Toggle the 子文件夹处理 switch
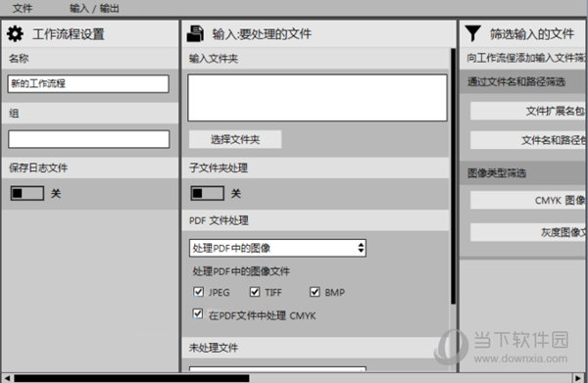Viewport: 588px width, 383px height. coord(208,193)
